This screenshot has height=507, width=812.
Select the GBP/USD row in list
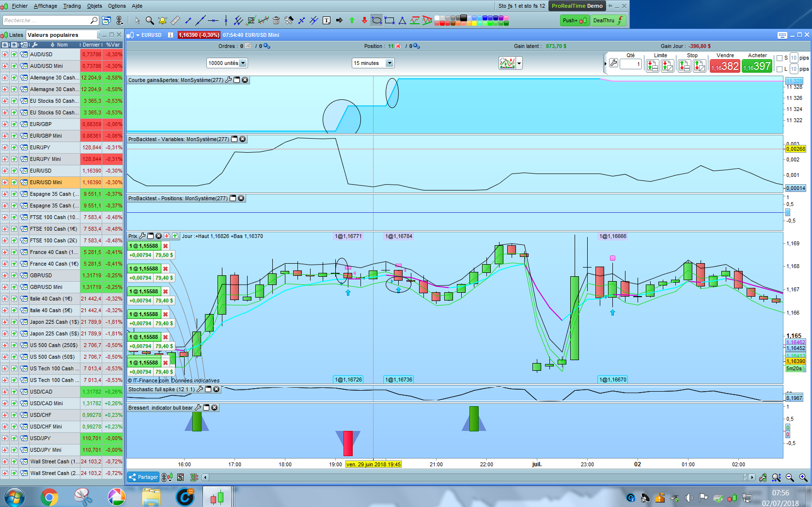(x=62, y=275)
